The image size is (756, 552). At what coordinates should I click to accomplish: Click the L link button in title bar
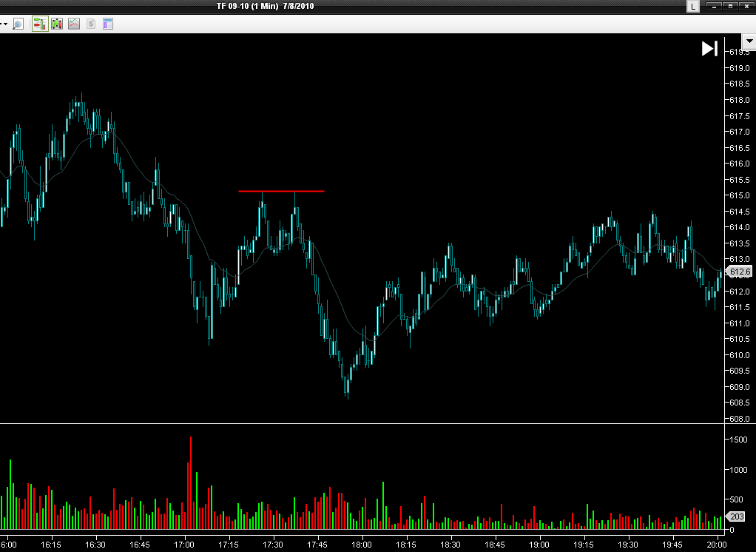click(x=693, y=6)
